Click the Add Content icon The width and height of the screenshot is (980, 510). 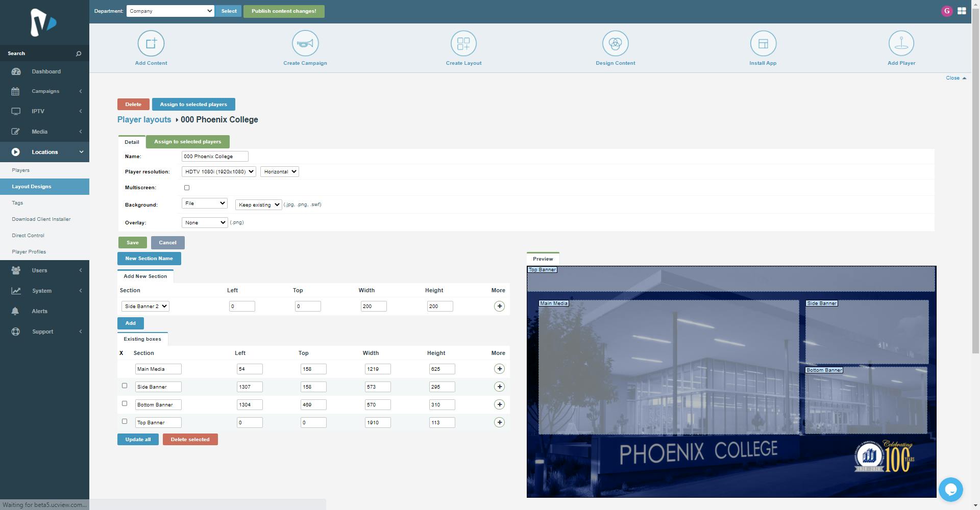151,43
